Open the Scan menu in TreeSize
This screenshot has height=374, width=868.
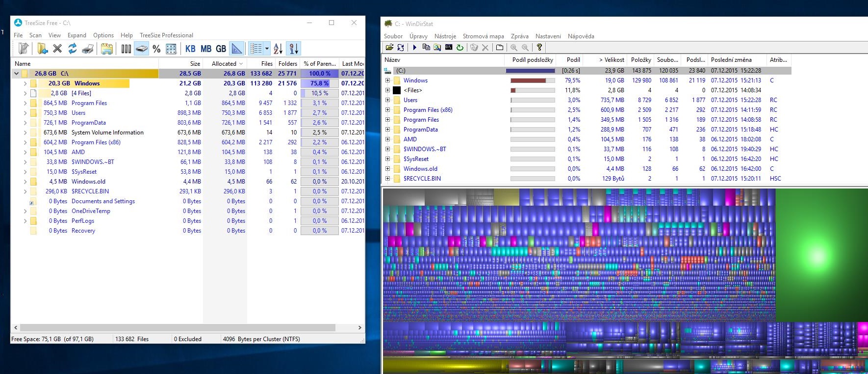(x=35, y=35)
